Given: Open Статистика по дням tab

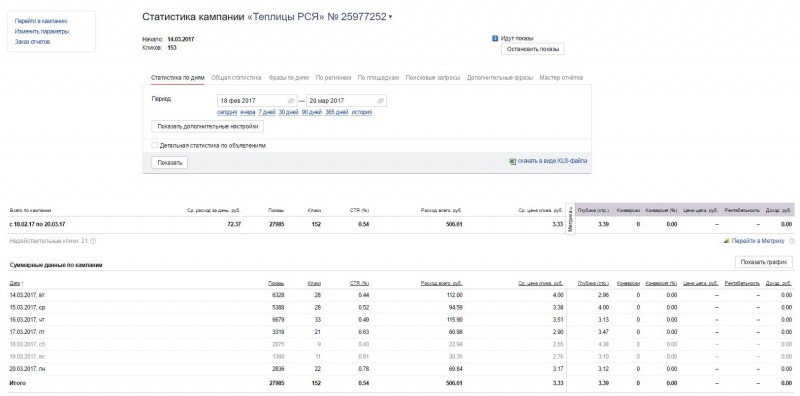Looking at the screenshot, I should pos(178,78).
